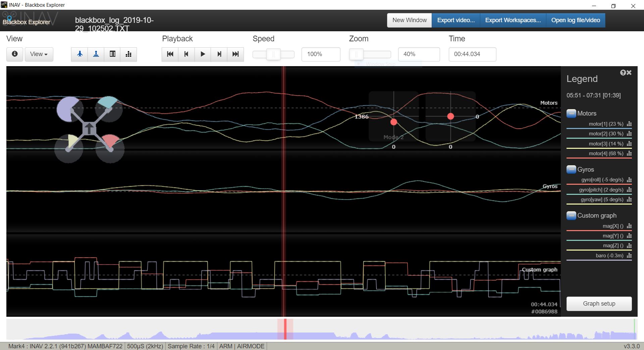
Task: Open the View dropdown menu
Action: click(39, 54)
